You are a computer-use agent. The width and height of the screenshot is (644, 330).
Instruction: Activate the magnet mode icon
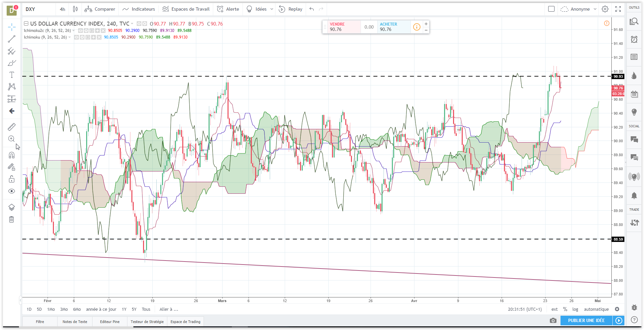pos(12,155)
